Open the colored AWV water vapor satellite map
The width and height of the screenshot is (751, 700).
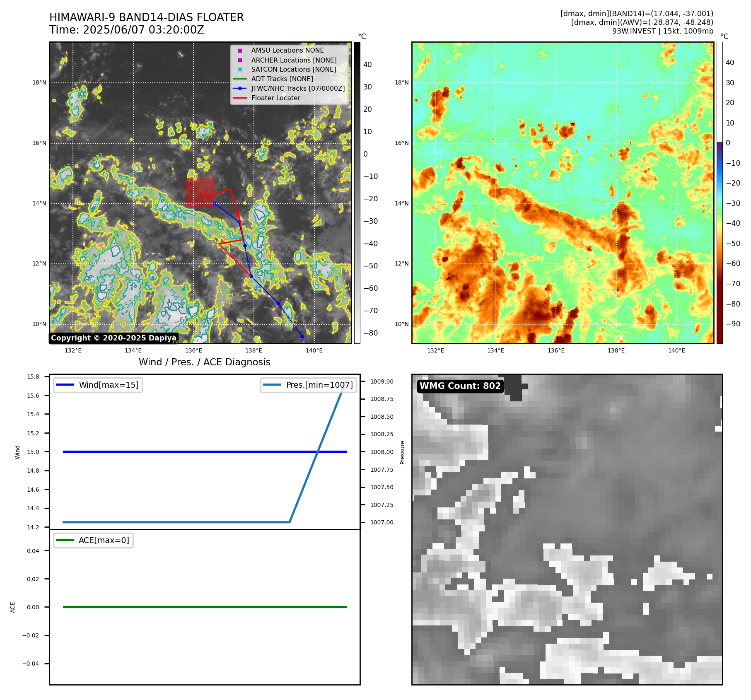point(563,193)
